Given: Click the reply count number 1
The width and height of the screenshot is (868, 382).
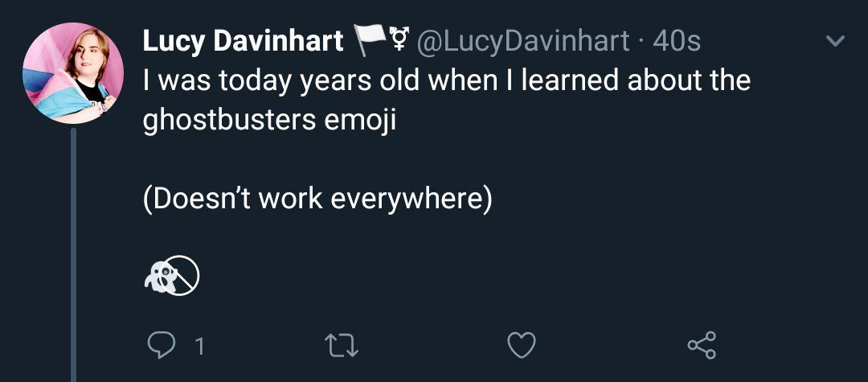Looking at the screenshot, I should pyautogui.click(x=199, y=347).
